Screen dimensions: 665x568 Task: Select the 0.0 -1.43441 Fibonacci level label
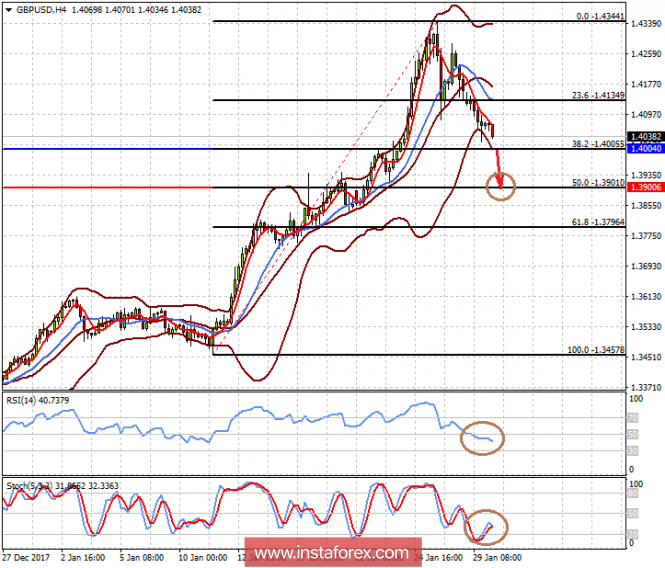click(x=600, y=17)
